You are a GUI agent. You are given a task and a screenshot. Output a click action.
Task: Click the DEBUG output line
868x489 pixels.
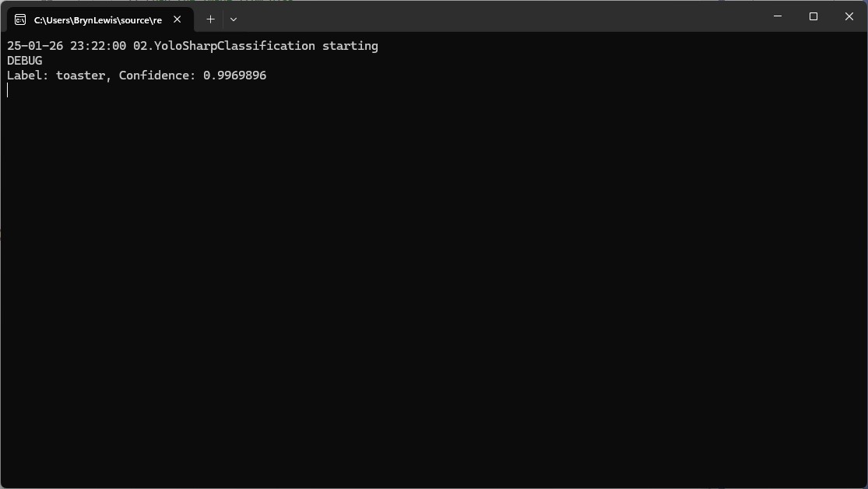(x=25, y=61)
